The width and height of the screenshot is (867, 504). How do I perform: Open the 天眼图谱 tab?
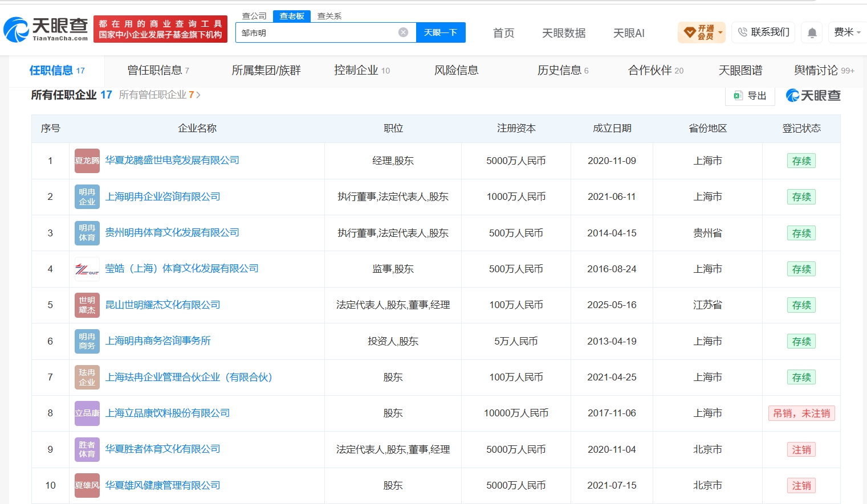[740, 71]
